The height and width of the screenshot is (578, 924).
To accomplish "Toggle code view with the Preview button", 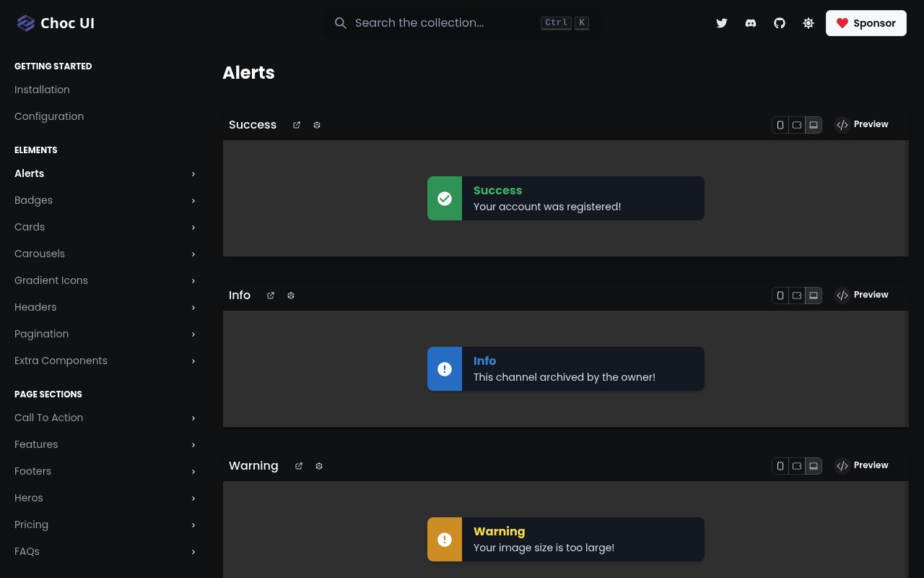I will click(862, 124).
